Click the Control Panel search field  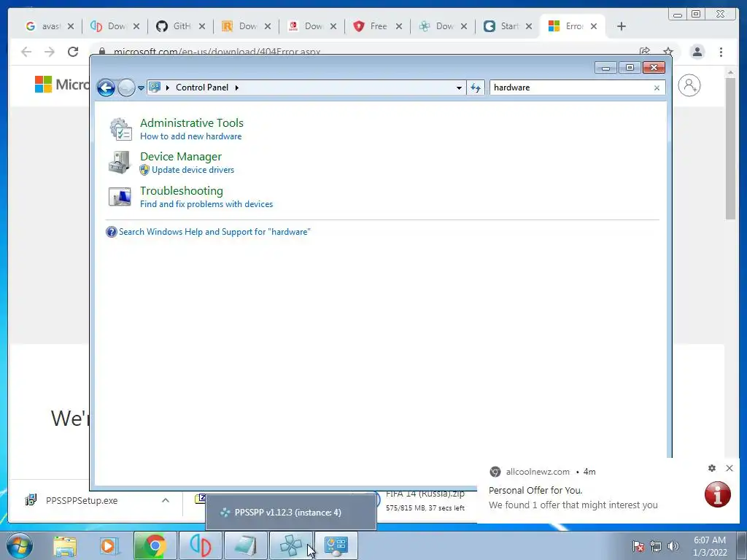[572, 87]
